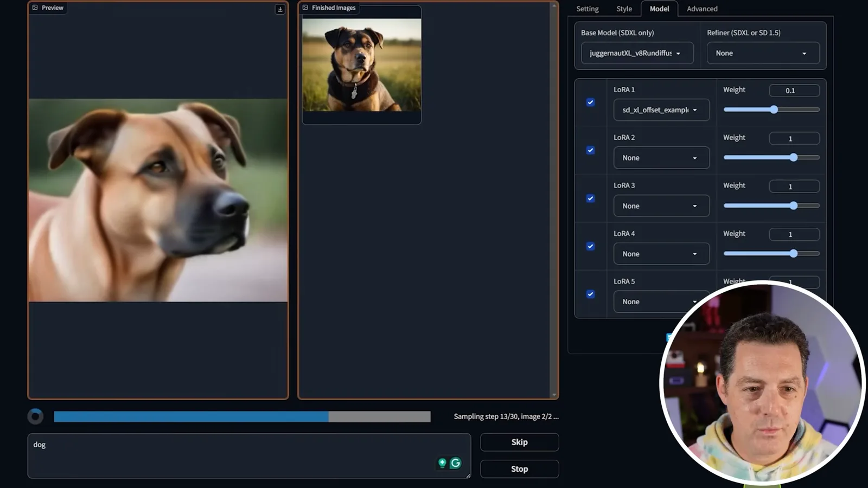This screenshot has height=488, width=868.
Task: Toggle the LoRA 5 checkbox
Action: coord(590,294)
